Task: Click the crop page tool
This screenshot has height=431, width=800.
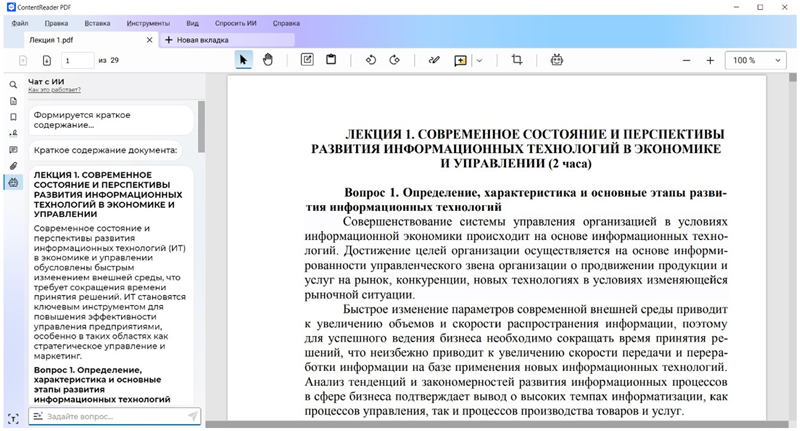Action: pyautogui.click(x=517, y=60)
